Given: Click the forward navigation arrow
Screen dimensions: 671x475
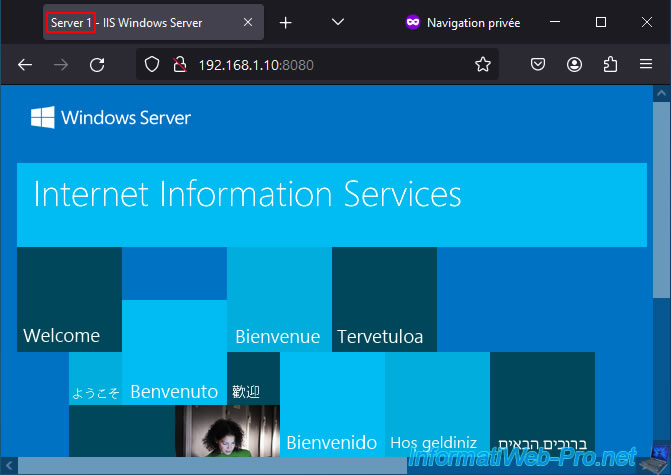Looking at the screenshot, I should point(61,65).
